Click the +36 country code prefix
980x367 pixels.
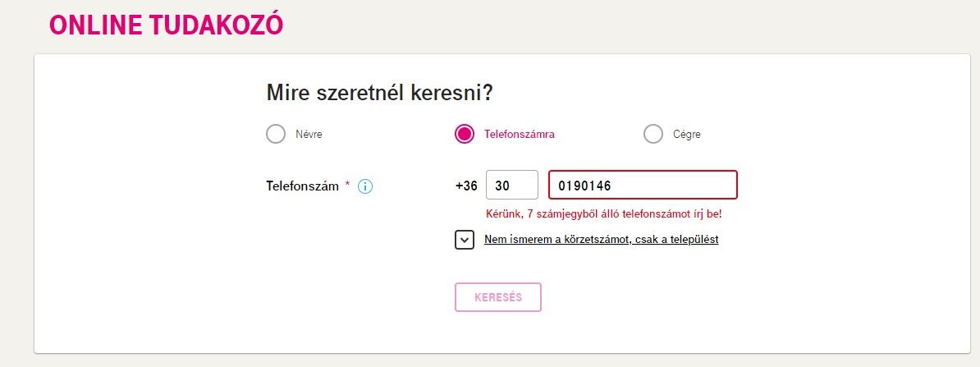coord(466,186)
